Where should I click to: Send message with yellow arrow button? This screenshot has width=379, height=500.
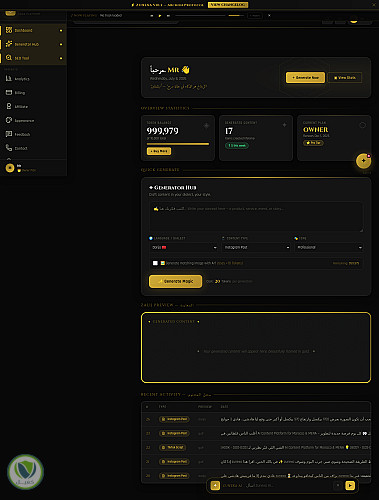[350, 485]
